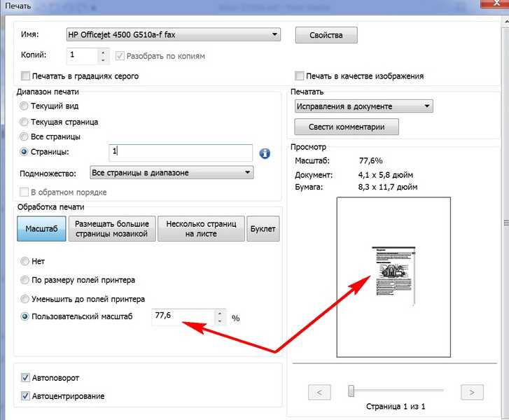Image resolution: width=509 pixels, height=420 pixels.
Task: Open Подмножество dropdown Все страницы в диапазоне
Action: coord(172,173)
